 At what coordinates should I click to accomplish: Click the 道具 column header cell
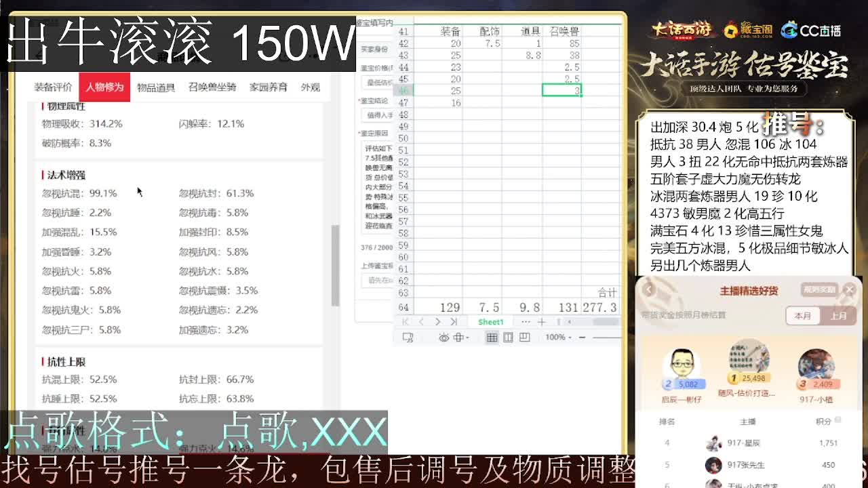[522, 31]
